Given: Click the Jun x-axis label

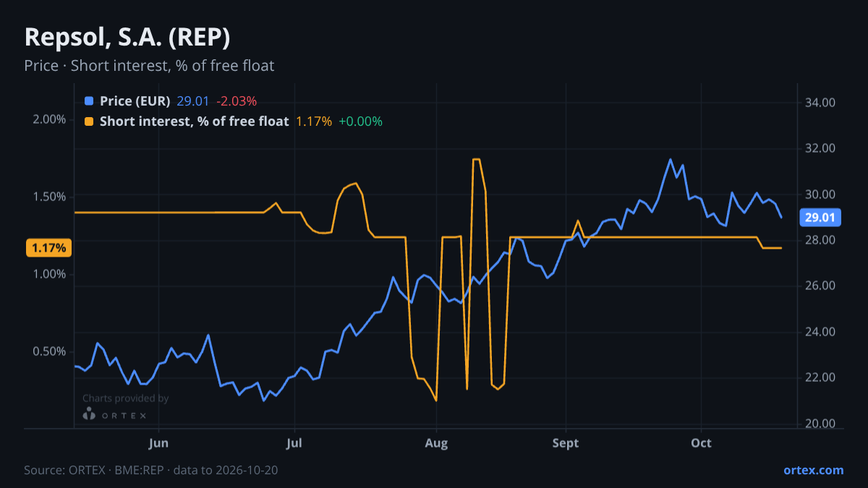Looking at the screenshot, I should [158, 443].
